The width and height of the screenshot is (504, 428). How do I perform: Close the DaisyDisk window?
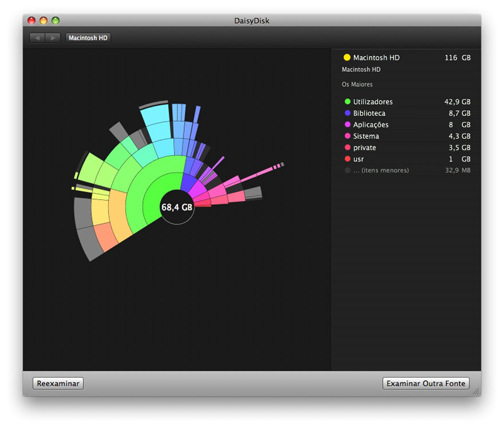pyautogui.click(x=31, y=21)
